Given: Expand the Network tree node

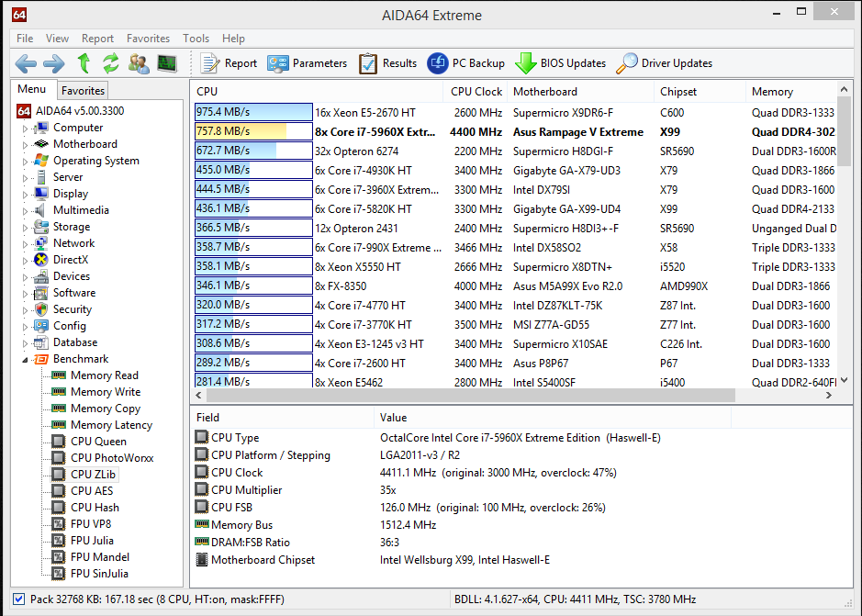Looking at the screenshot, I should (25, 243).
